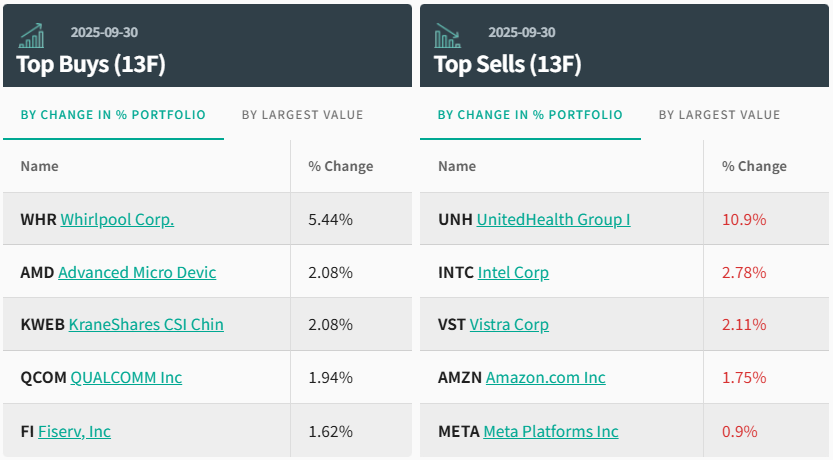Select Top Sells 'By Largest Value' tab
Screen dimensions: 833x460
click(719, 115)
